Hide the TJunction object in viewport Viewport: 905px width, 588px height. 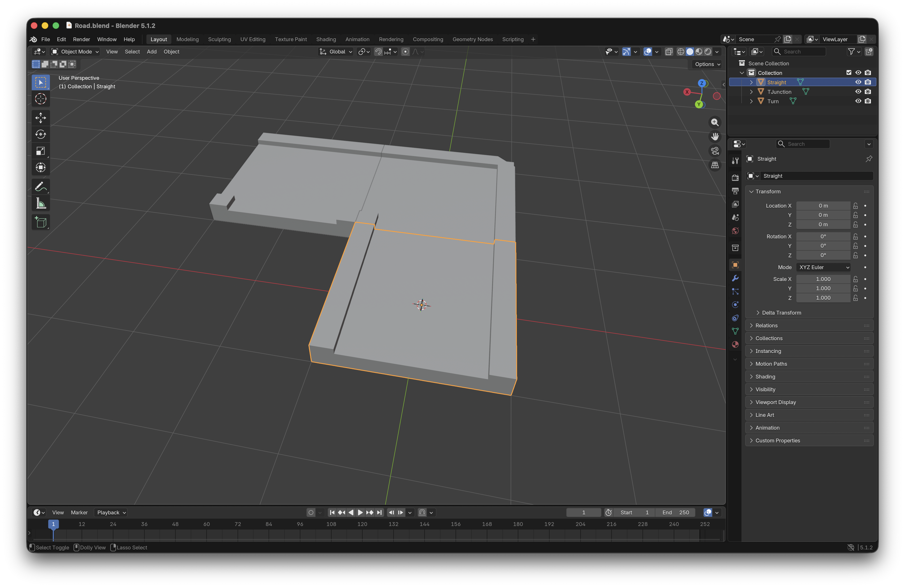pyautogui.click(x=858, y=92)
